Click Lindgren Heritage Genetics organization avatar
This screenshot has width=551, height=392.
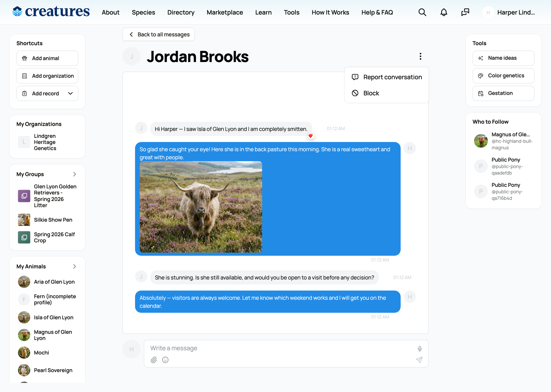pyautogui.click(x=24, y=142)
